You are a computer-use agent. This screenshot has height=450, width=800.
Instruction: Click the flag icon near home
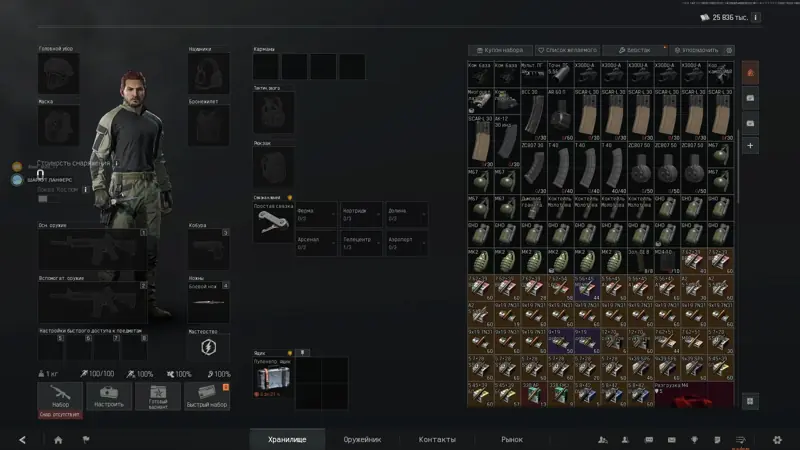point(86,440)
